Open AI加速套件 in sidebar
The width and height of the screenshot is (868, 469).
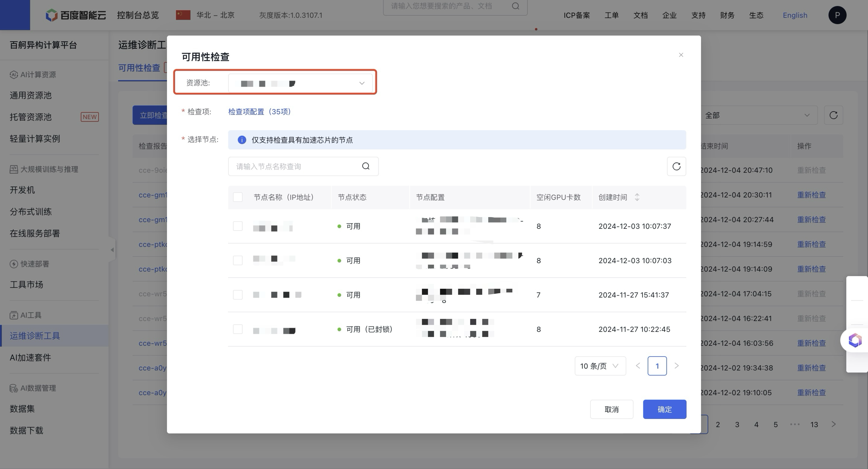pos(30,357)
